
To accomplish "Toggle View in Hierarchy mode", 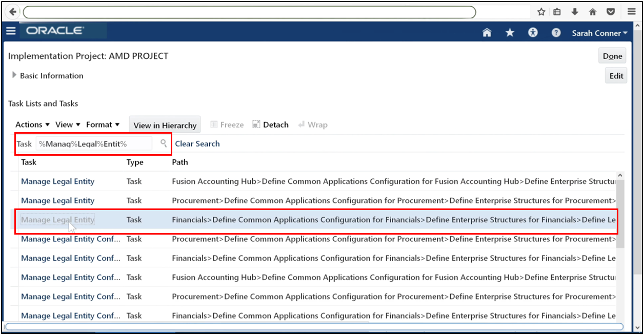I will click(165, 124).
